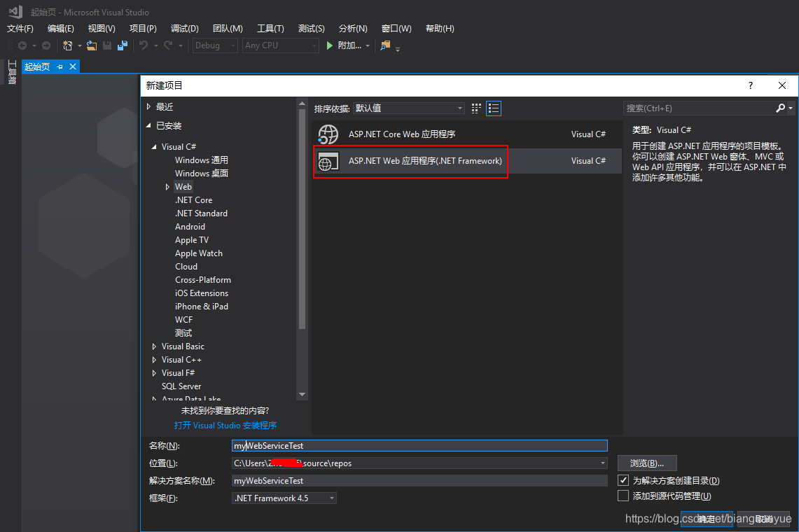
Task: Open the Project menu
Action: [x=143, y=29]
